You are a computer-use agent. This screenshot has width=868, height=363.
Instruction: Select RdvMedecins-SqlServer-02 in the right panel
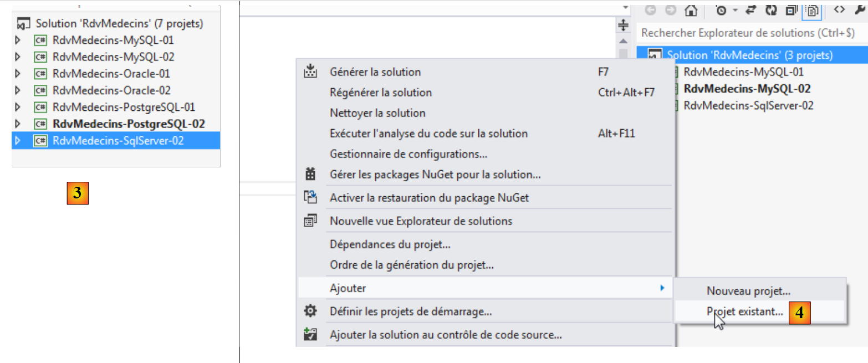pos(748,105)
